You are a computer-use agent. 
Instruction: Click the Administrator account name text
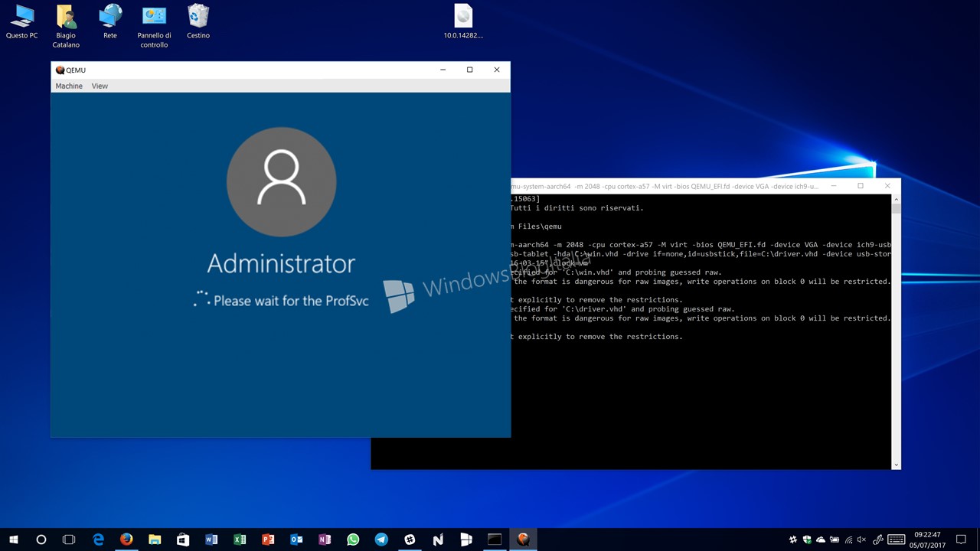(x=281, y=263)
